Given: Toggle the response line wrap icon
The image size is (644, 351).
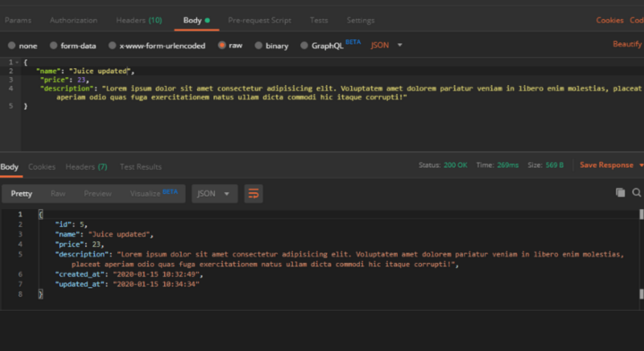Looking at the screenshot, I should (x=254, y=194).
